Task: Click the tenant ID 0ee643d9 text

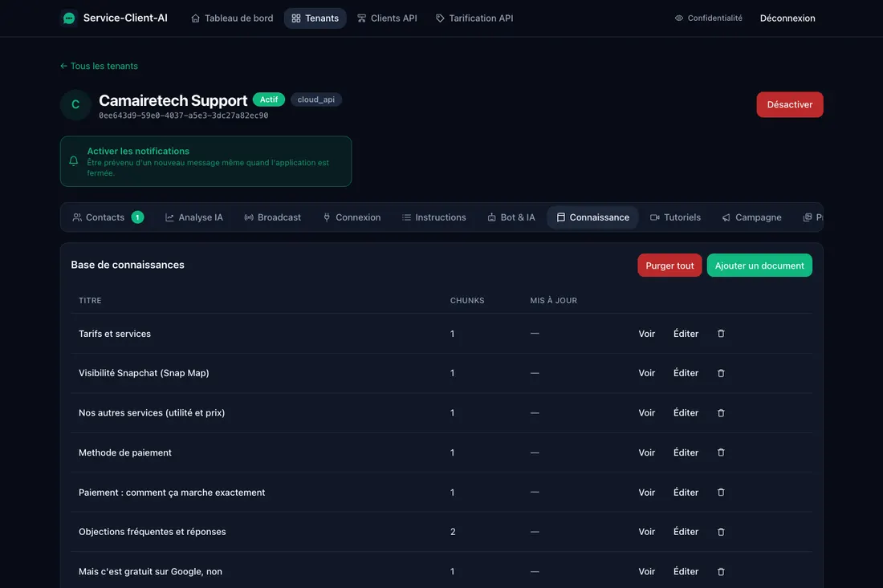Action: (x=184, y=116)
